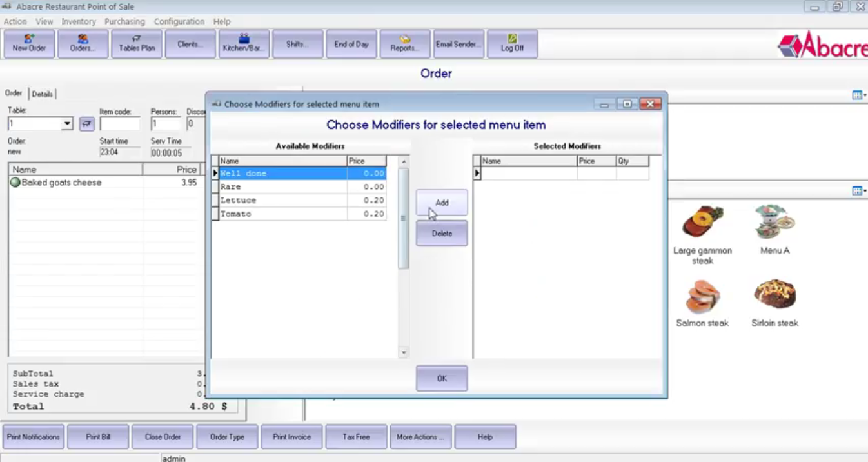Confirm modifiers with the OK button
Viewport: 868px width, 462px height.
(442, 378)
